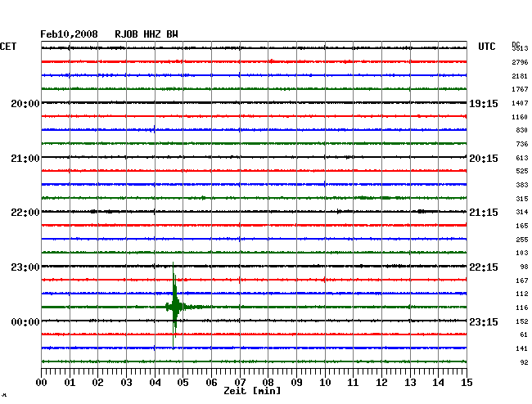Select the 23:00 CET time label

click(x=25, y=267)
